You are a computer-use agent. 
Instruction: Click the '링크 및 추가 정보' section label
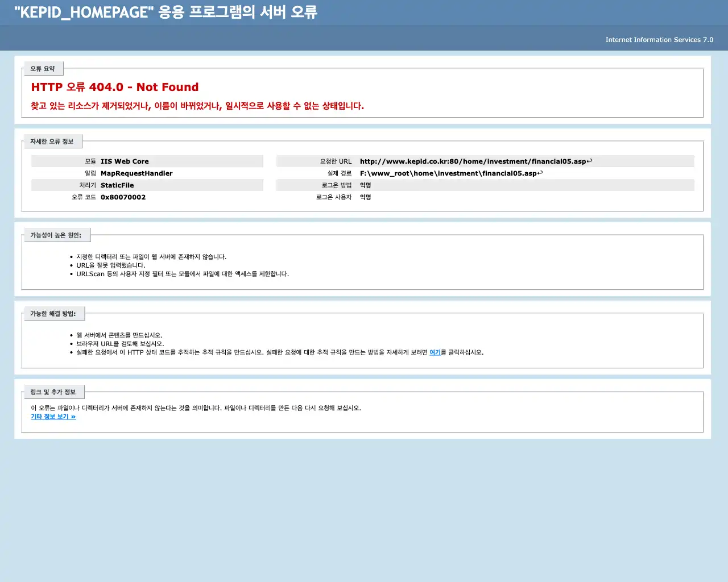[55, 392]
